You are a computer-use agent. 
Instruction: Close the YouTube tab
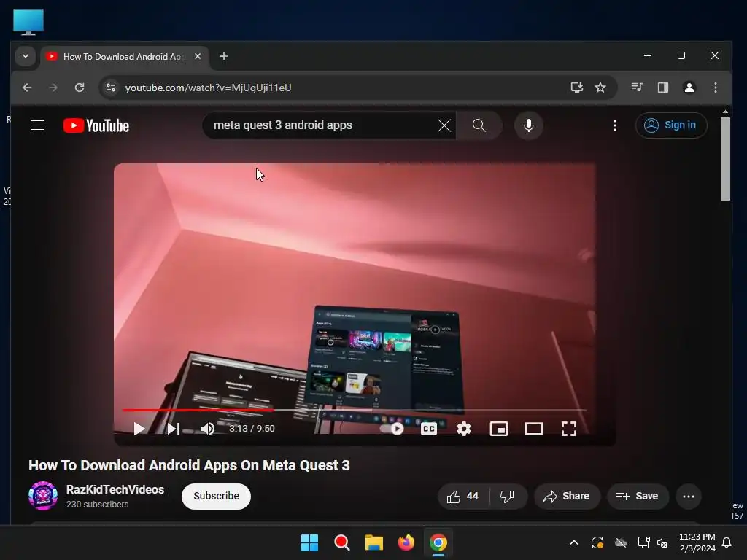click(x=198, y=56)
